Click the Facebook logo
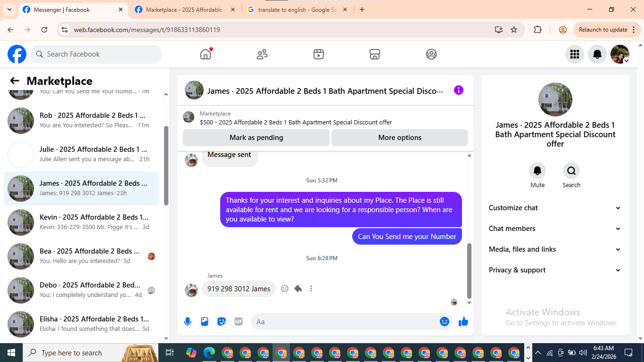The height and width of the screenshot is (362, 644). pos(17,54)
